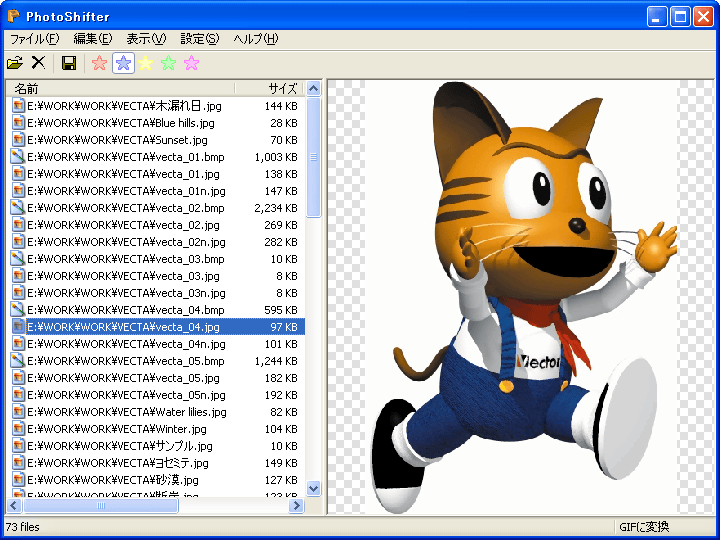720x540 pixels.
Task: Select the ヨセミテ.jpg file row
Action: (156, 463)
